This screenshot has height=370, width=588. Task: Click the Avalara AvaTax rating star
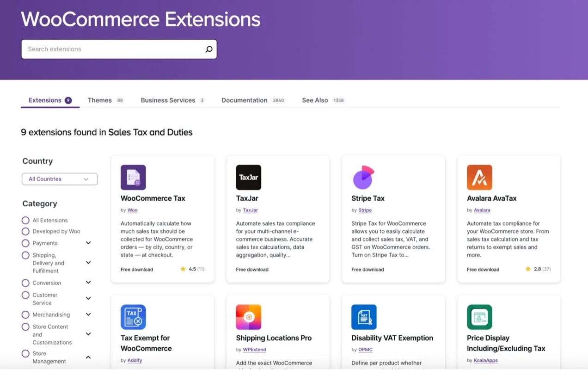tap(528, 269)
